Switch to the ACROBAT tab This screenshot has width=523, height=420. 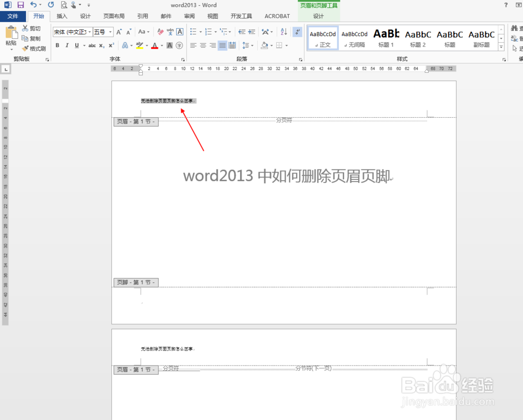tap(277, 16)
